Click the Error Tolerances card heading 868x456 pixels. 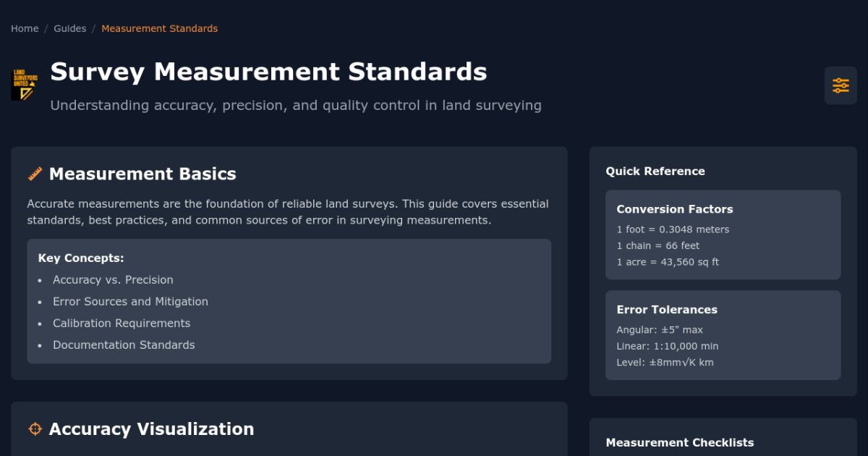point(666,310)
